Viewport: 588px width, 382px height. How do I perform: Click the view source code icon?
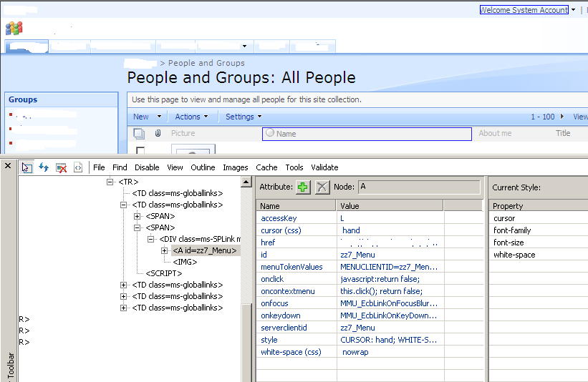pos(78,167)
